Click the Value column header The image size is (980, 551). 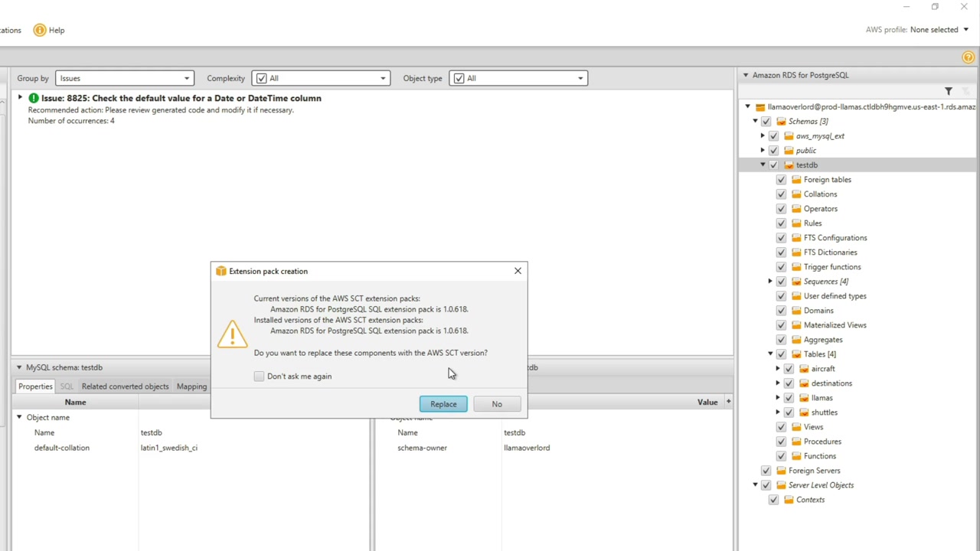(x=707, y=402)
